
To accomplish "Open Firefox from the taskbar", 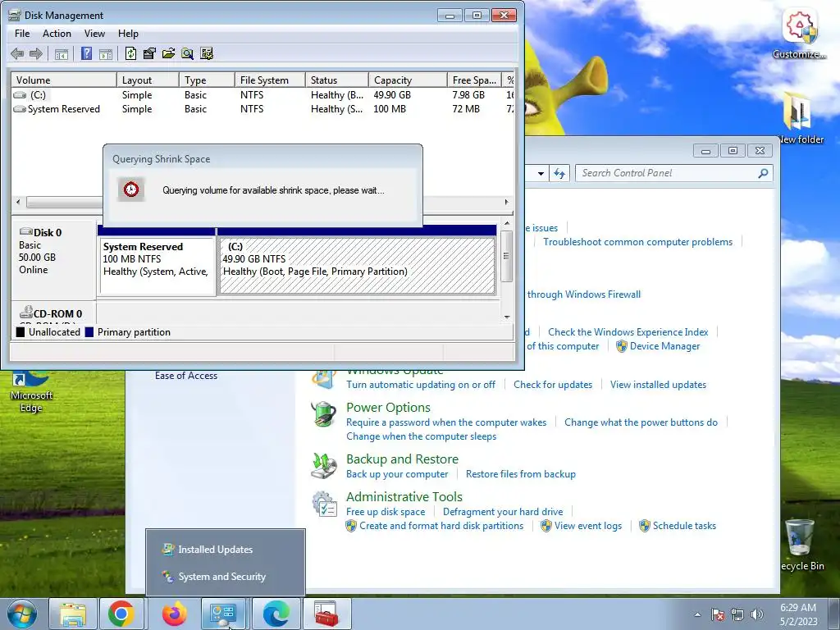I will point(174,614).
